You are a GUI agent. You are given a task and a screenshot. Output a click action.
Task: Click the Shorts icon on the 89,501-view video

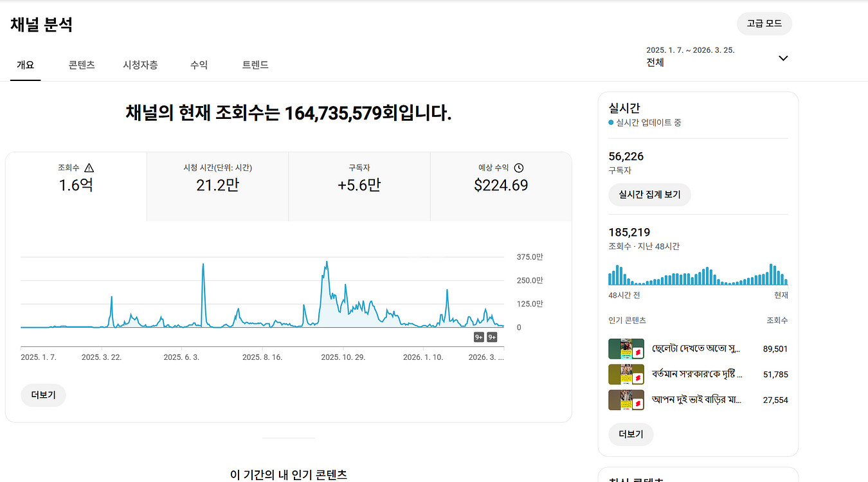click(x=638, y=353)
